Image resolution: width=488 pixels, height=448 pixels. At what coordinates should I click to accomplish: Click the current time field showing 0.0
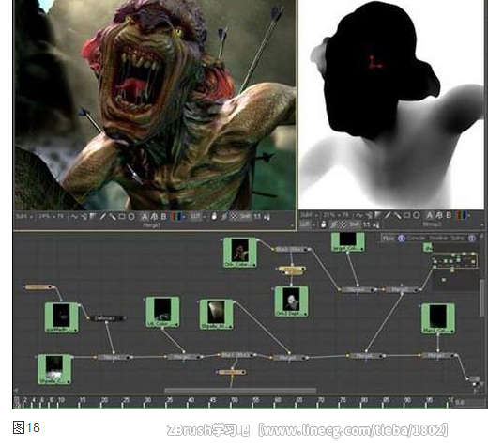tap(470, 402)
